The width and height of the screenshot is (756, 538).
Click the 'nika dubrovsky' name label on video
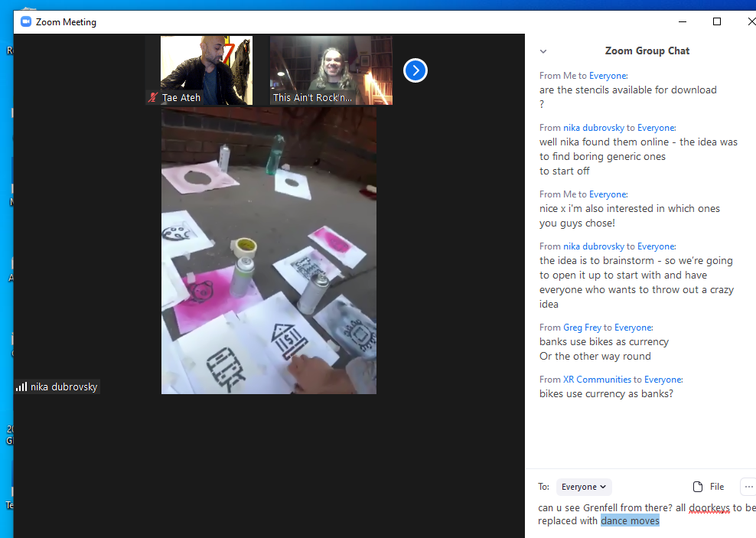tap(64, 387)
